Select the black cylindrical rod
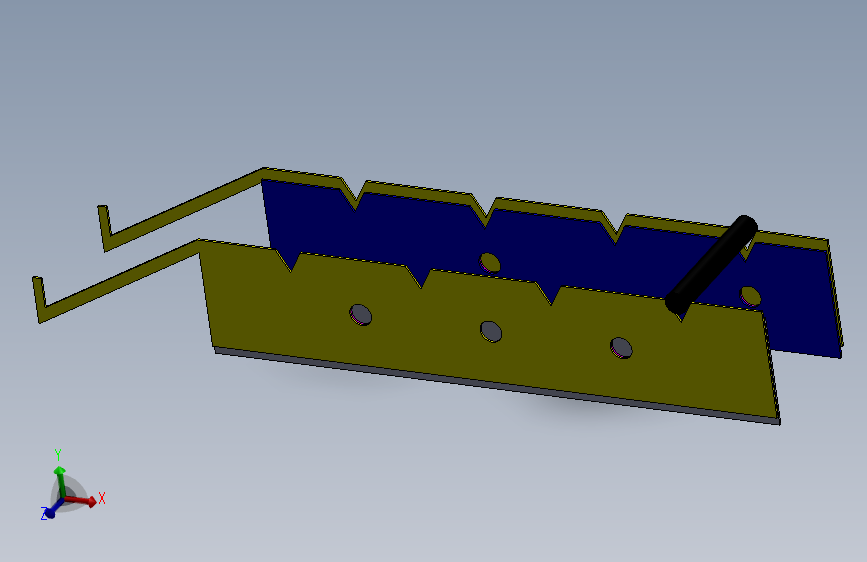 coord(711,265)
